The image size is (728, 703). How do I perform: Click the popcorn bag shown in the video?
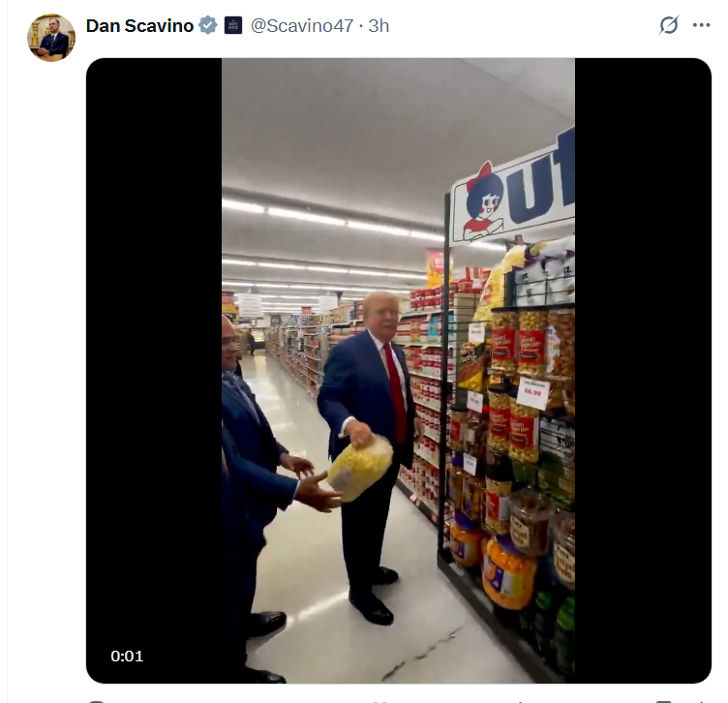coord(360,468)
